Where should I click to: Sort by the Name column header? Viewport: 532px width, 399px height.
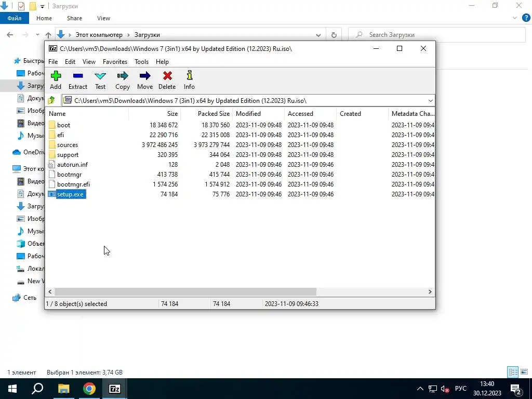[87, 114]
